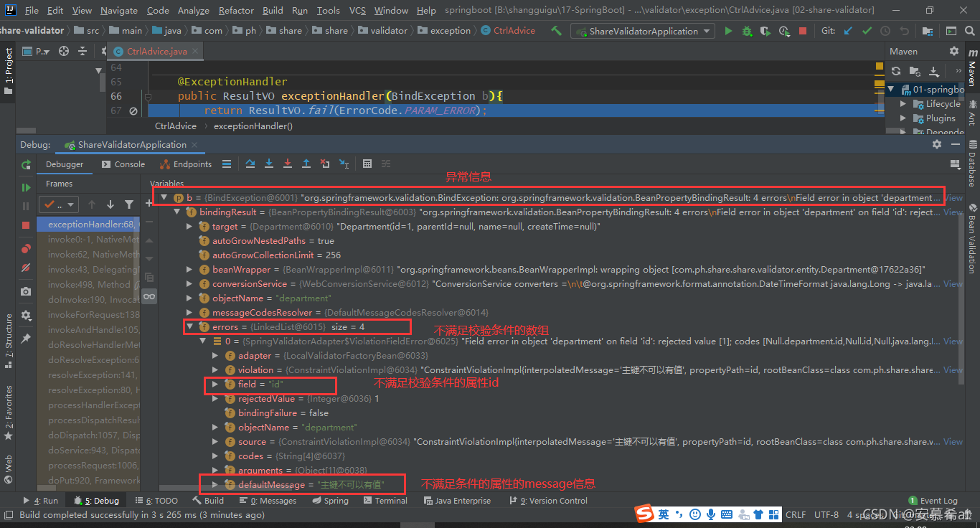
Task: Run with Coverage icon in top toolbar
Action: pos(765,31)
